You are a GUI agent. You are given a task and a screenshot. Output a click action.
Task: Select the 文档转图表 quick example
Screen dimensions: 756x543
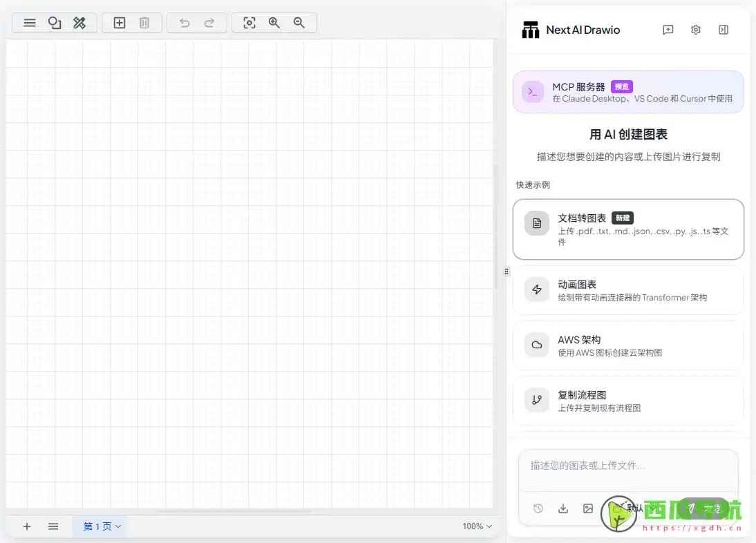tap(627, 228)
